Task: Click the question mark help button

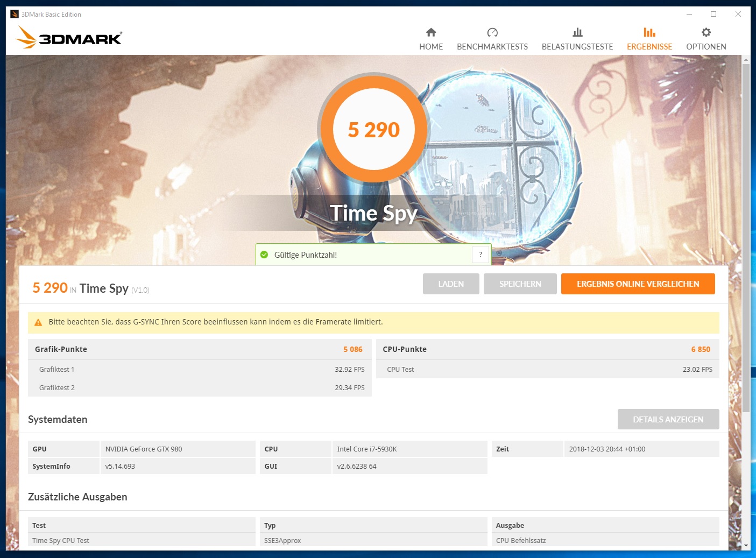Action: click(481, 255)
